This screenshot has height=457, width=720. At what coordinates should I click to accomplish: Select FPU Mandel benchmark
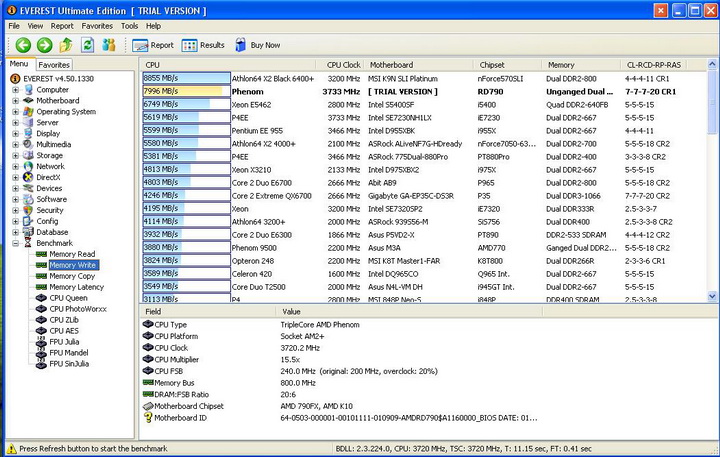(x=69, y=353)
